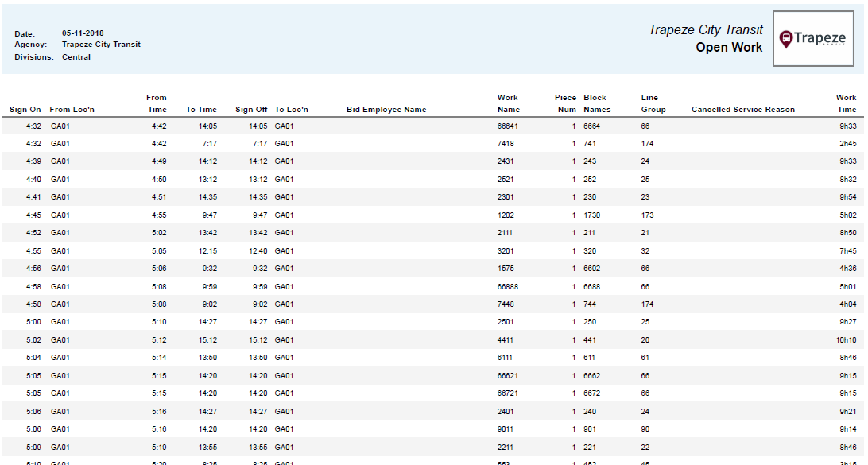Click the Sign On column header
This screenshot has width=868, height=465.
coord(25,110)
